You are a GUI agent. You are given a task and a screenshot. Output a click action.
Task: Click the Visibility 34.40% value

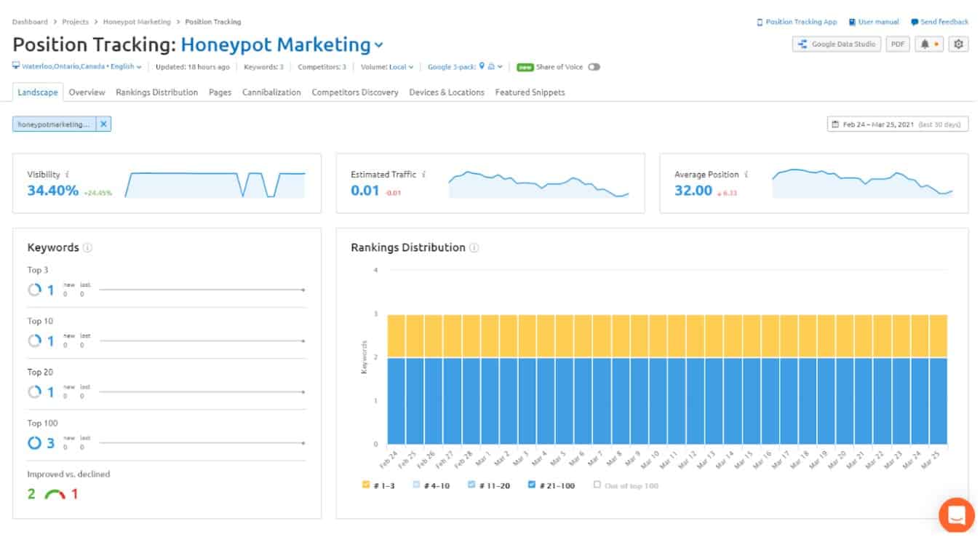tap(52, 191)
